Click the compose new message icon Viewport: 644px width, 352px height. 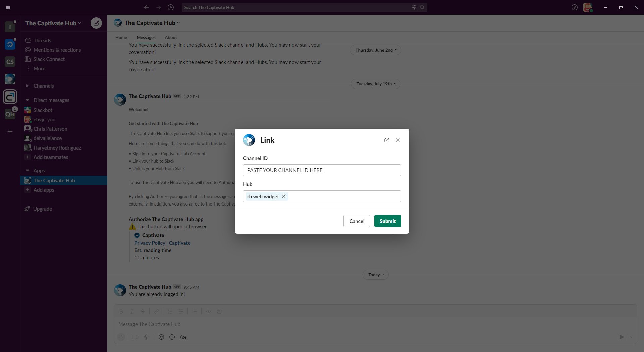point(96,23)
